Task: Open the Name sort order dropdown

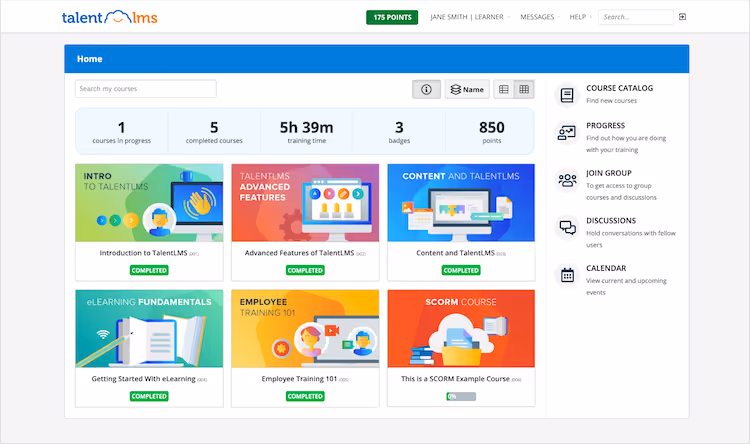Action: point(467,89)
